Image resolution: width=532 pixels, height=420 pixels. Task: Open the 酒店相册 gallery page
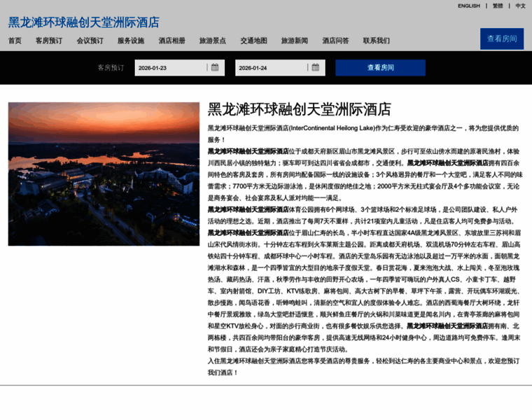point(171,41)
